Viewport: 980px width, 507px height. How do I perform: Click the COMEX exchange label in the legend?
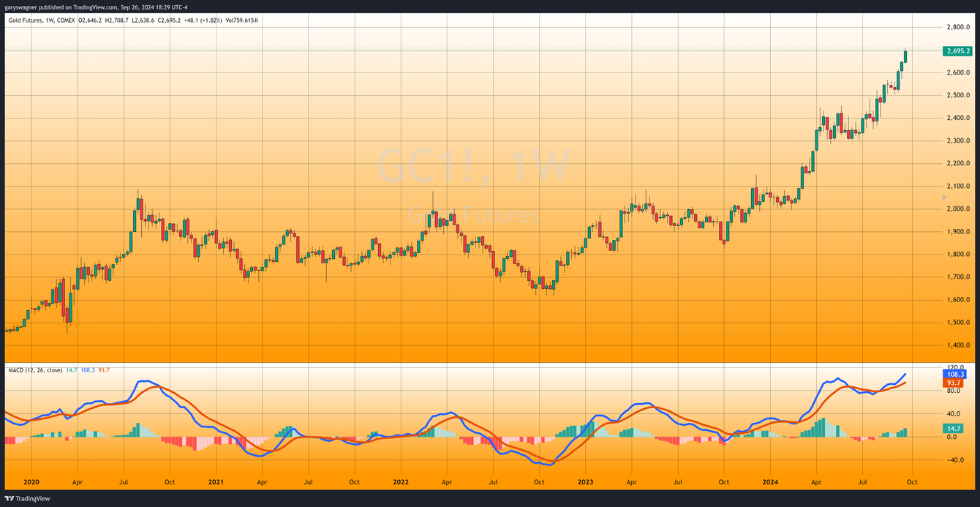tap(66, 21)
